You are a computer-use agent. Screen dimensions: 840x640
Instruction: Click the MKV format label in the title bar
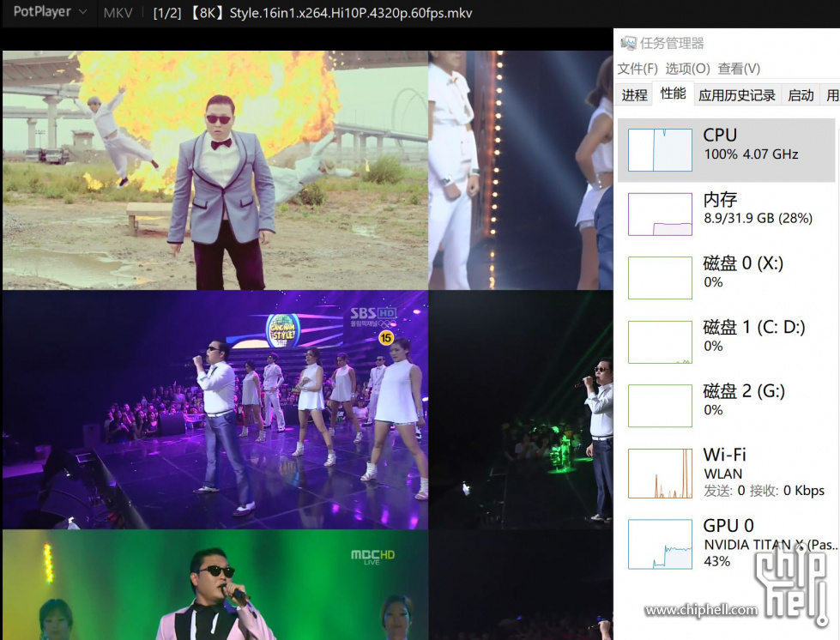pyautogui.click(x=118, y=13)
